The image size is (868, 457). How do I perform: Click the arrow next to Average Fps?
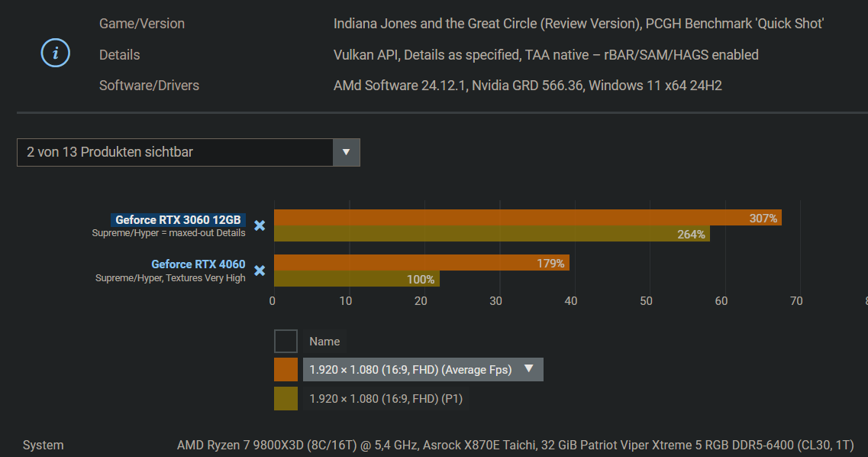pos(528,369)
